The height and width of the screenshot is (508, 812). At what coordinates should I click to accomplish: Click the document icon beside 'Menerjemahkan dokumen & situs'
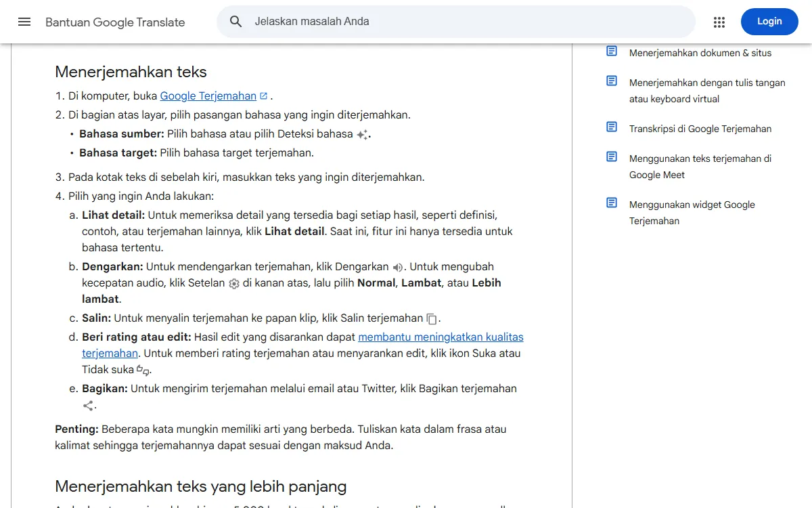click(612, 51)
